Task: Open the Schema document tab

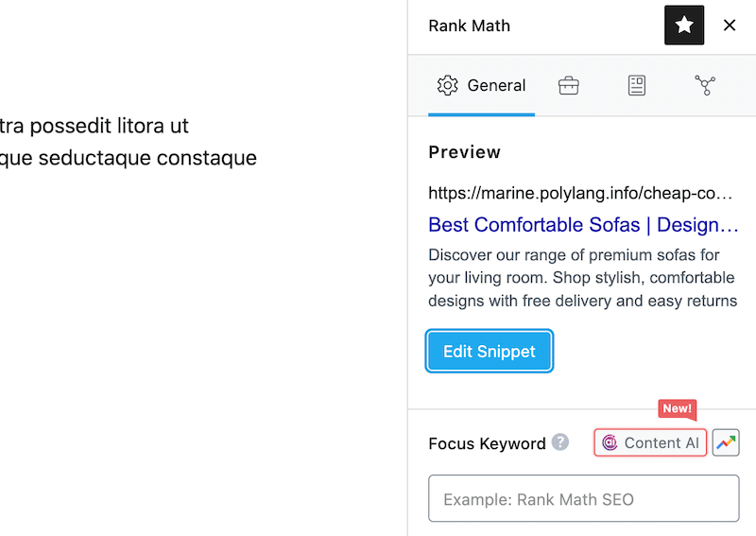Action: tap(636, 85)
